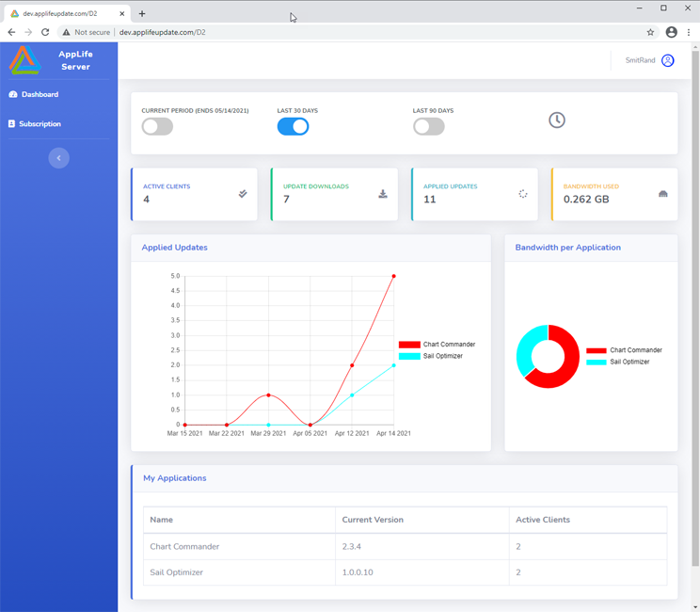Screen dimensions: 700x612
Task: Collapse the sidebar with the chevron button
Action: [59, 158]
